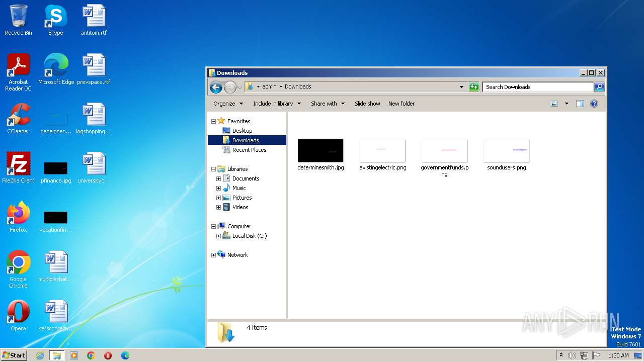Click the search magnifier button
This screenshot has height=362, width=644.
[599, 87]
